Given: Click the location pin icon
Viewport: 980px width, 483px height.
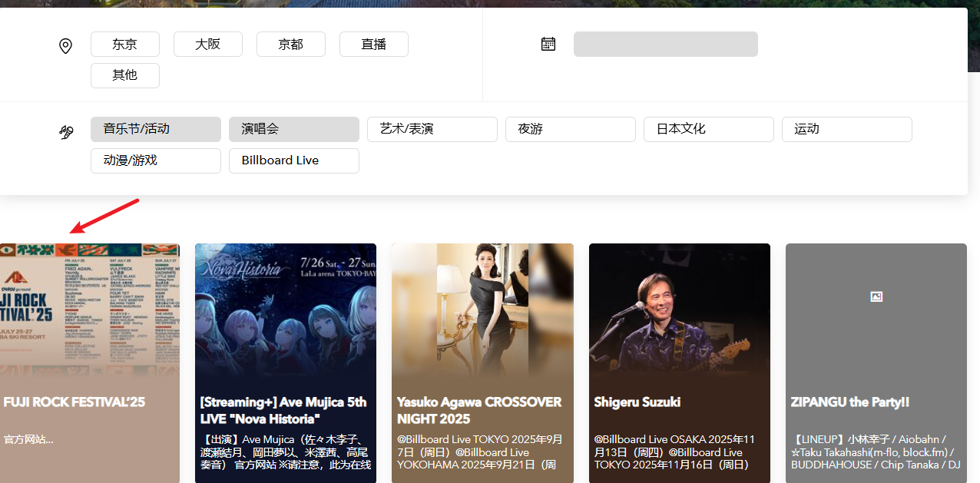Looking at the screenshot, I should (x=66, y=47).
